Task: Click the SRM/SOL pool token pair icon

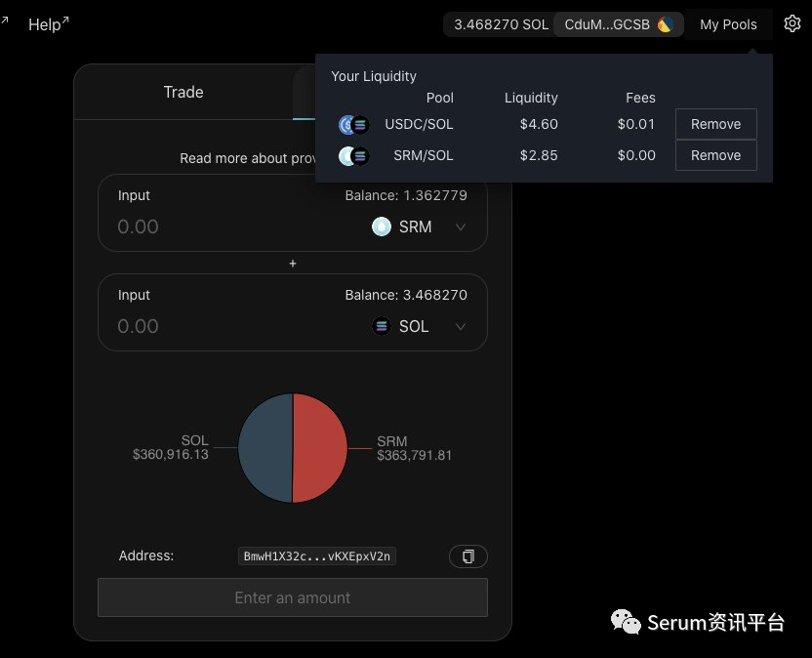Action: 353,156
